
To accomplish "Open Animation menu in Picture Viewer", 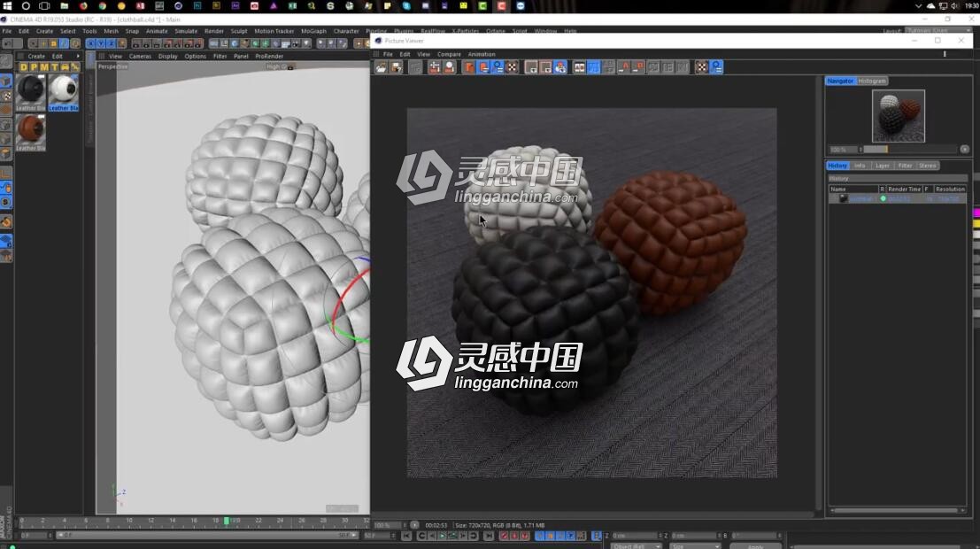I will pyautogui.click(x=482, y=54).
